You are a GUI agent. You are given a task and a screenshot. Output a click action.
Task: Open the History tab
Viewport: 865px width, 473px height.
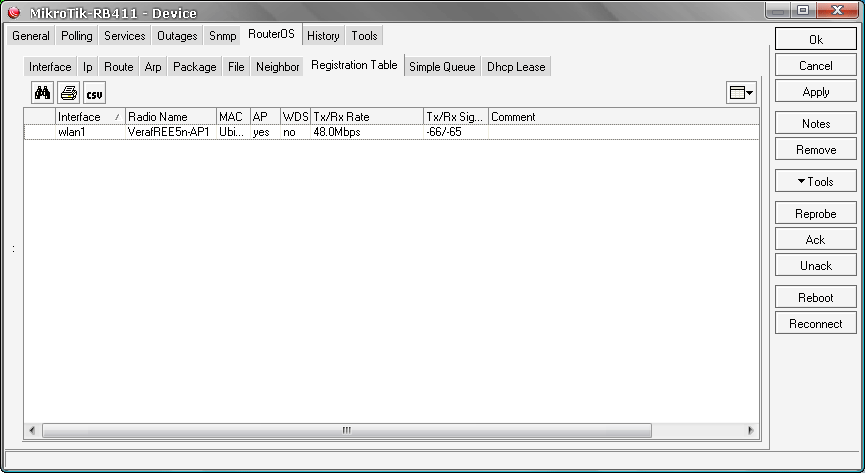pos(323,36)
